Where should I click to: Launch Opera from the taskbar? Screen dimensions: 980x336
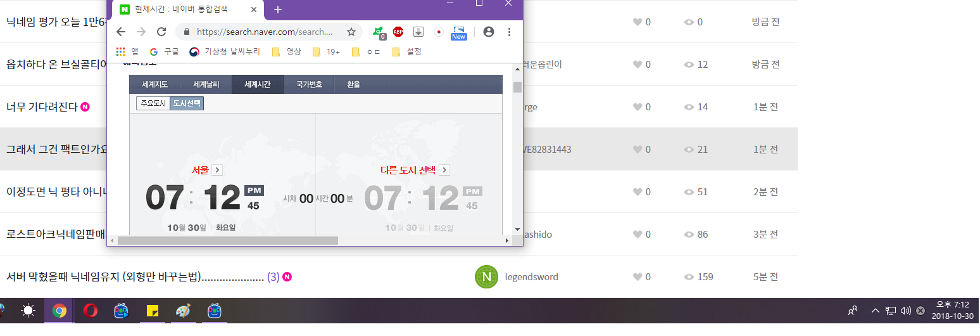click(91, 311)
